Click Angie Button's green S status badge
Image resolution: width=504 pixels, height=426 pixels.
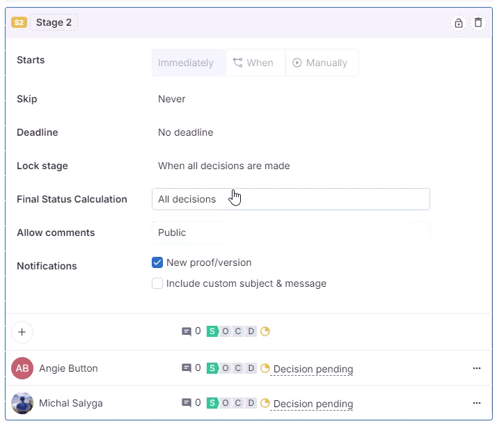tap(212, 368)
